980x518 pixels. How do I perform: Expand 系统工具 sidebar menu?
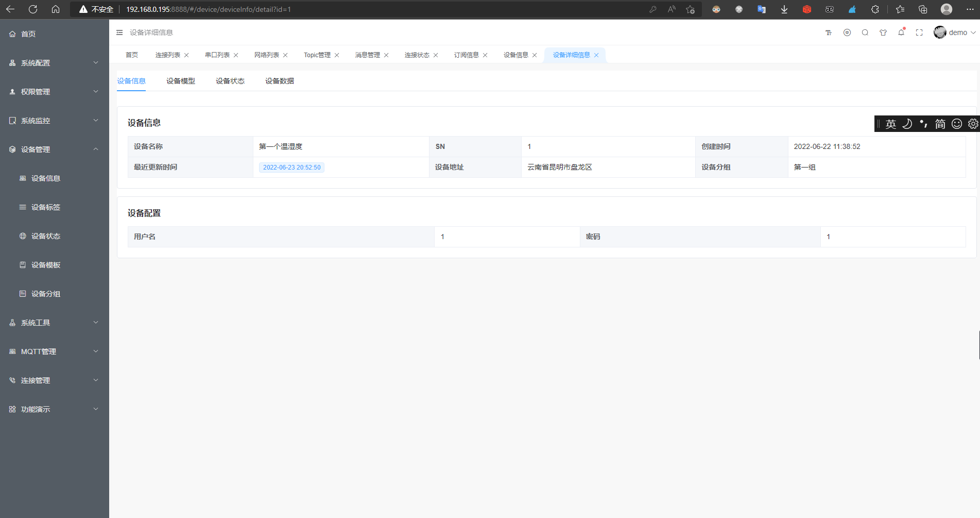(55, 323)
